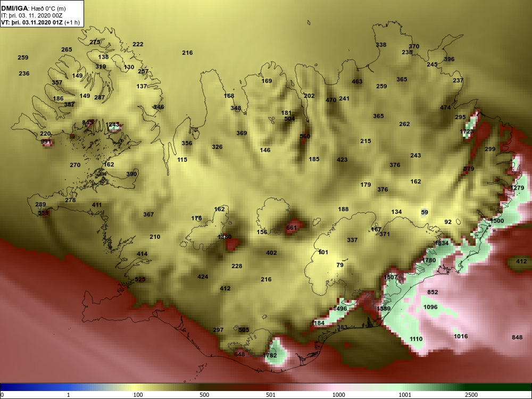This screenshot has width=532, height=399.
Task: Click the legend label '500' on the color scale
Action: (204, 395)
